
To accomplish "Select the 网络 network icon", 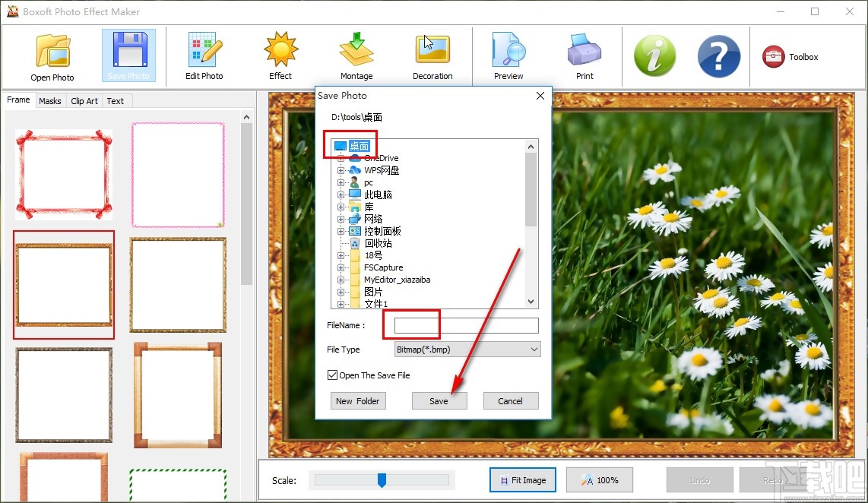I will pos(355,219).
